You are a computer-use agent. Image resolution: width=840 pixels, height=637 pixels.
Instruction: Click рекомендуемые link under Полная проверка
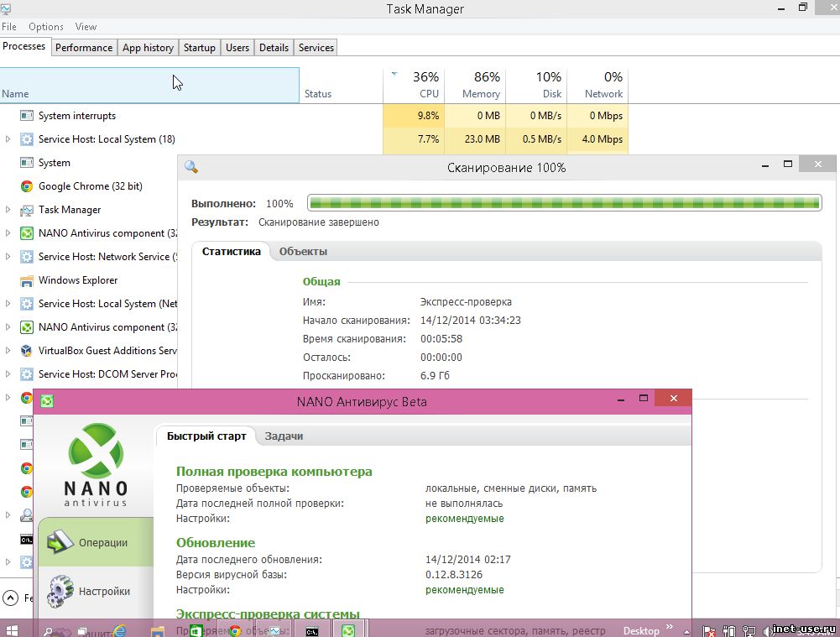tap(464, 519)
